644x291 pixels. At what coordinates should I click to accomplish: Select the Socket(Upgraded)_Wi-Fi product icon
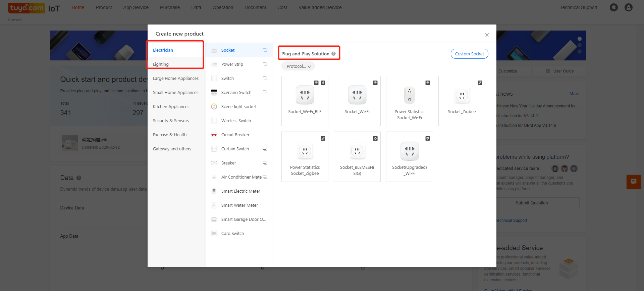click(x=409, y=151)
